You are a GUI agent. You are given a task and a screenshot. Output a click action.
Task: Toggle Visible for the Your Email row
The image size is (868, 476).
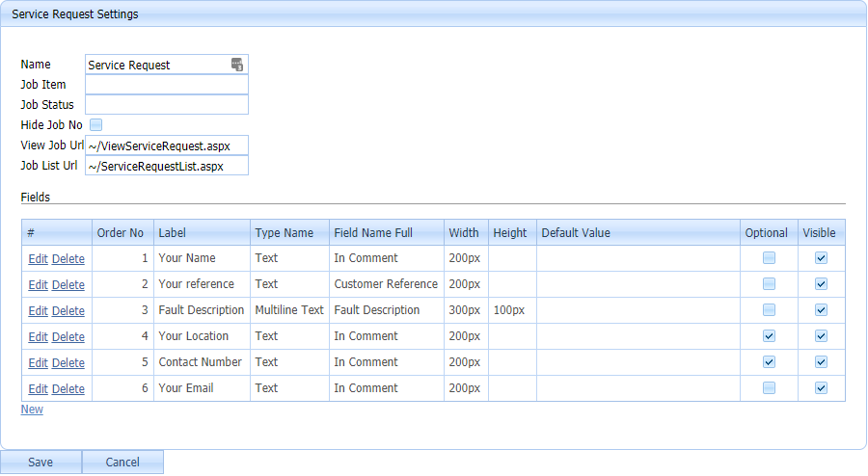point(821,388)
